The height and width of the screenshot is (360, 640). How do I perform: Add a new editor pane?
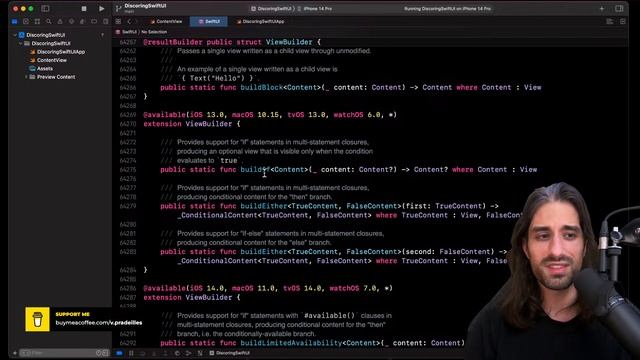tap(622, 21)
